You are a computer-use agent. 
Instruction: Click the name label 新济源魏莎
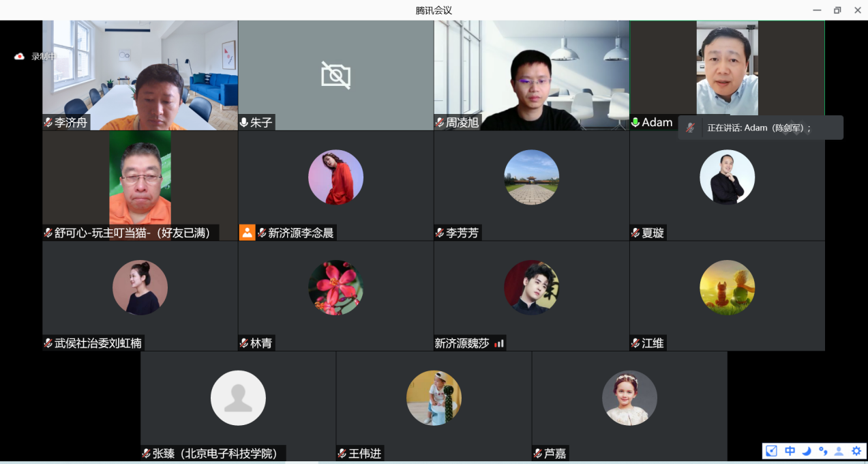click(462, 343)
